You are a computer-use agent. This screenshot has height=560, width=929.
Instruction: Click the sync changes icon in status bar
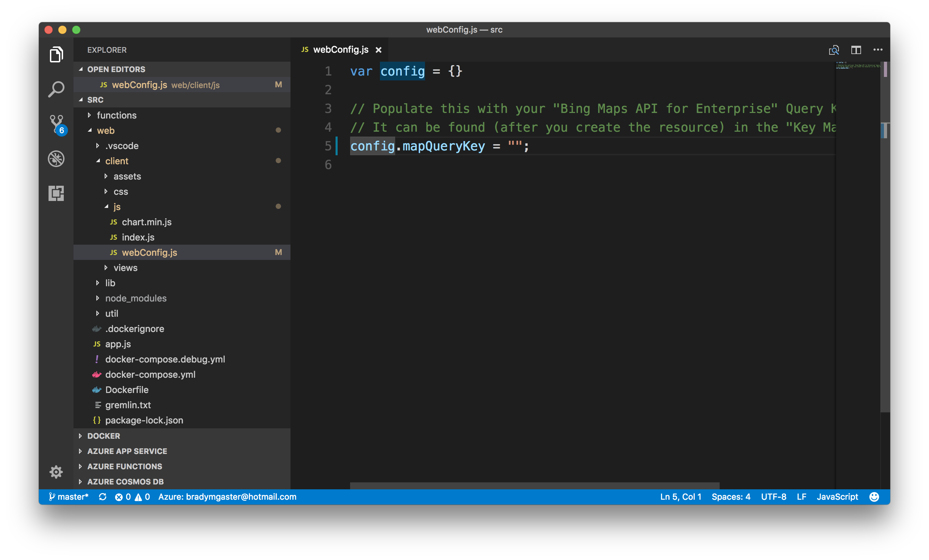click(103, 497)
